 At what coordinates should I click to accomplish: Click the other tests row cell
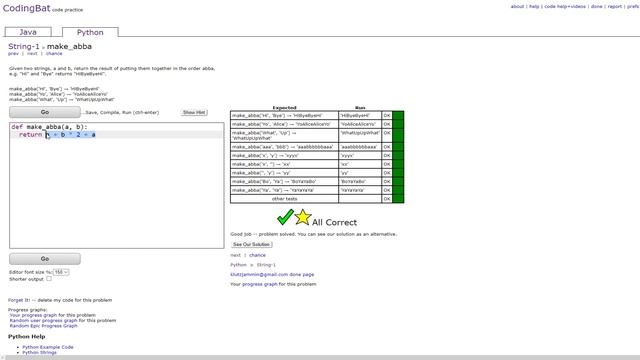(284, 199)
